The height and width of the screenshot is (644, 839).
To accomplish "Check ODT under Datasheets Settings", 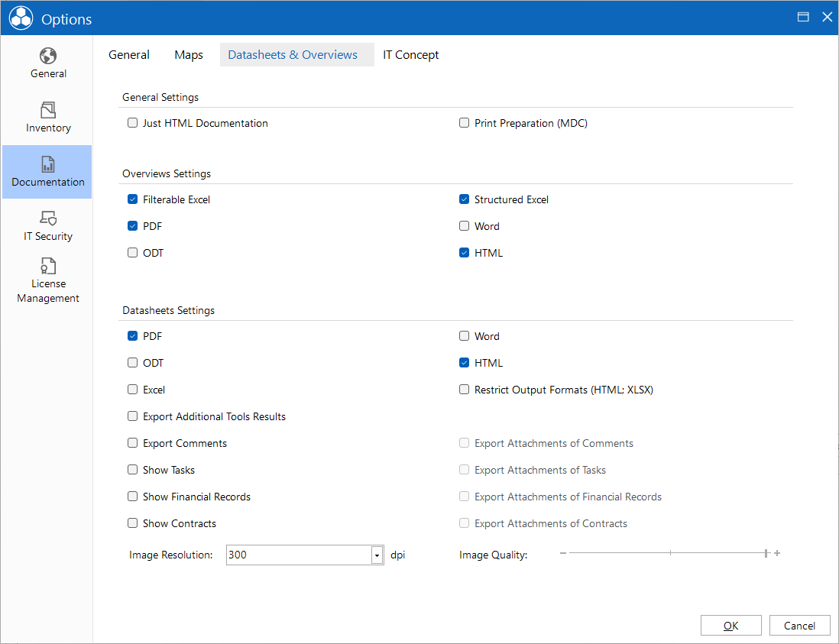I will pyautogui.click(x=133, y=363).
